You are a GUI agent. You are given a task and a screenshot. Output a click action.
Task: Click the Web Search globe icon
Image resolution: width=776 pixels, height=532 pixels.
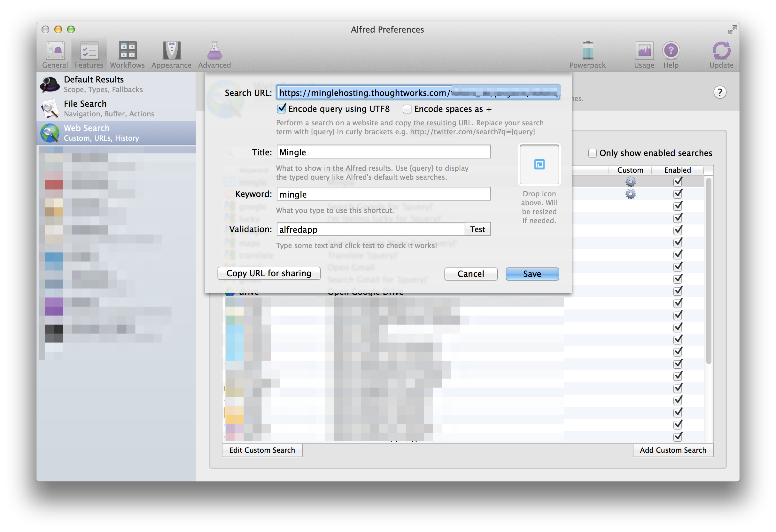(50, 133)
